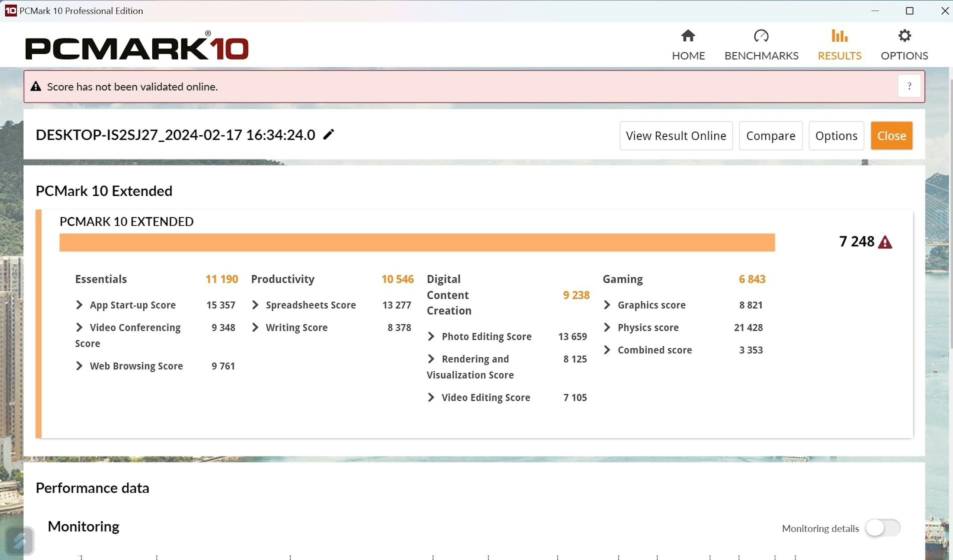Click the View Result Online button
Screen dimensions: 953x560
(676, 136)
